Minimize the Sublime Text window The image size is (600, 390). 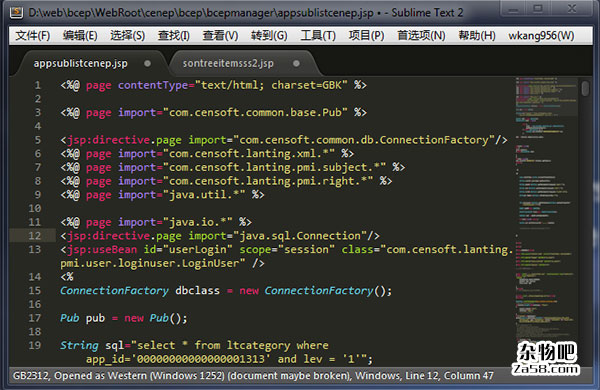point(513,9)
